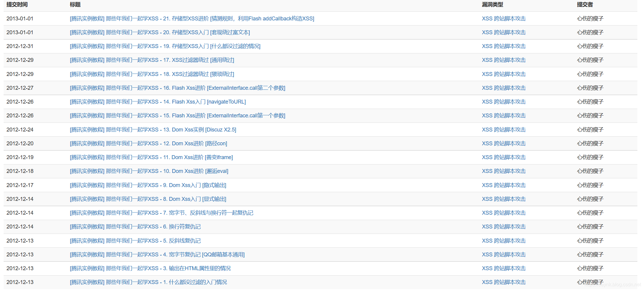Open the "11. Dom Xss进阶 [善变iframe]" tutorial

tap(151, 157)
